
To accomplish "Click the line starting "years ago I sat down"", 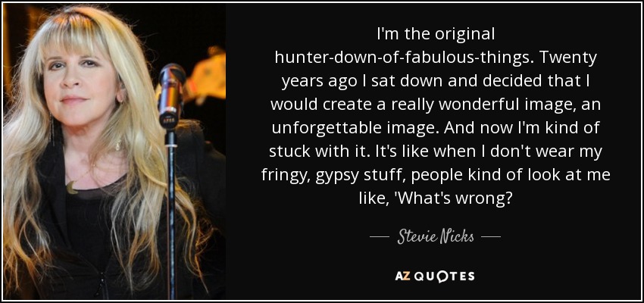I will (x=436, y=82).
